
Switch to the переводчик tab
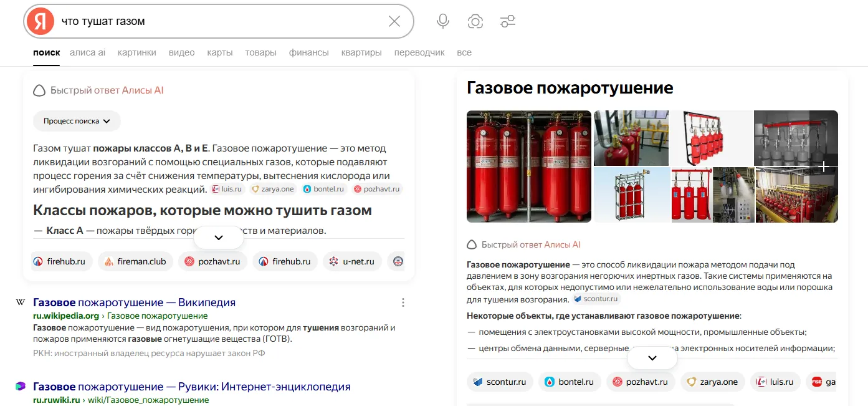tap(419, 52)
